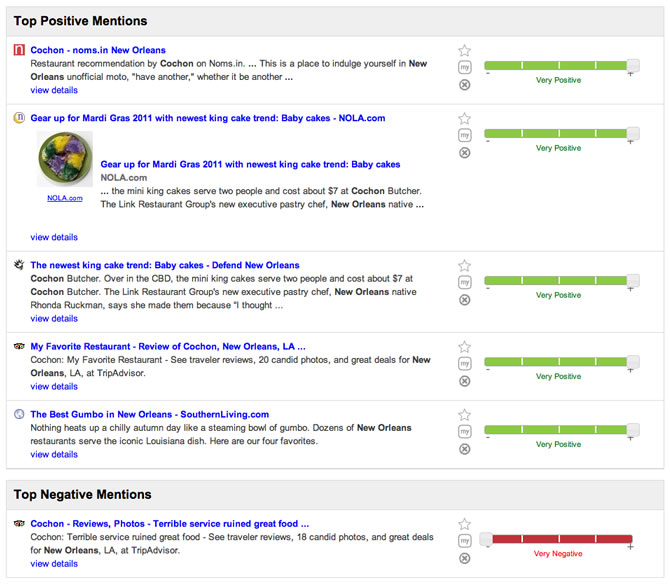Remove the My Favorite Restaurant mention with X
The height and width of the screenshot is (584, 670).
[x=464, y=381]
